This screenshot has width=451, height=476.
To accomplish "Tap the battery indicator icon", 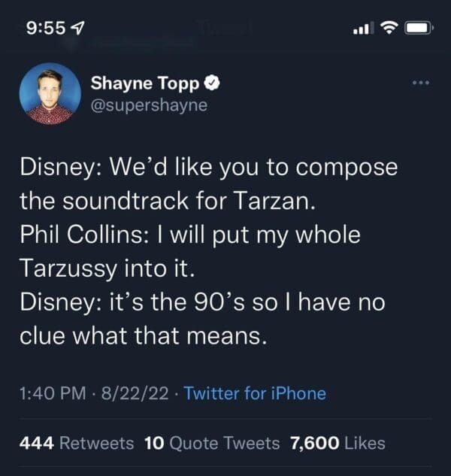I will click(x=418, y=29).
